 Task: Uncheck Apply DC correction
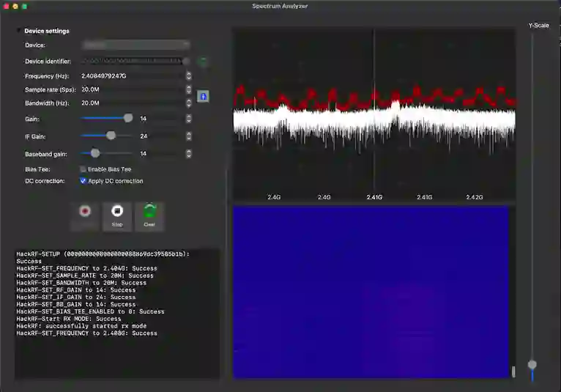coord(83,181)
